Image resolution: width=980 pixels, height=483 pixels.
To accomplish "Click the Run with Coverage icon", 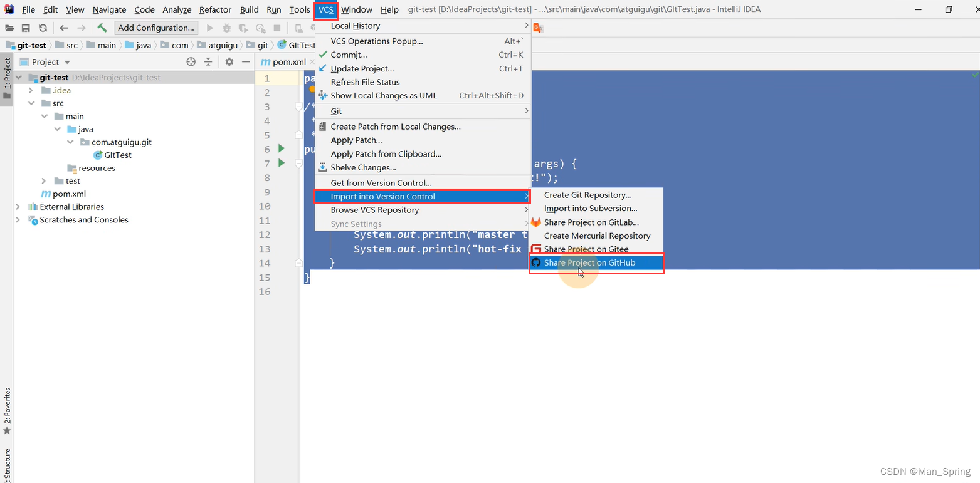I will (243, 28).
